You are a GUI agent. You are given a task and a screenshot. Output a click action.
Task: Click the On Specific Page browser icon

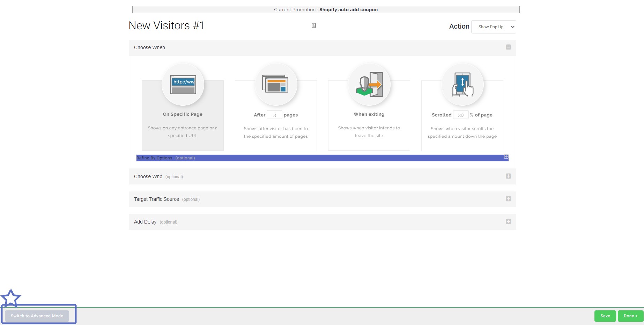183,85
